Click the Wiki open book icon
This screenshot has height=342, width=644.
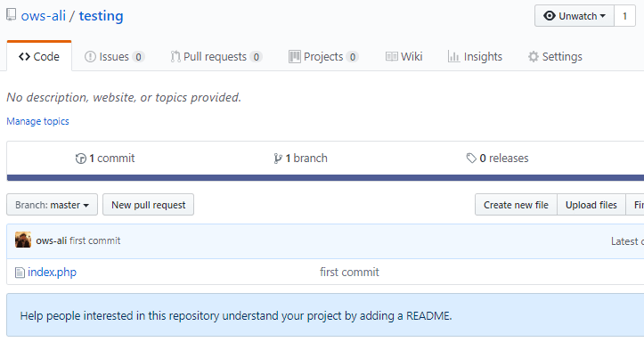[x=391, y=57]
